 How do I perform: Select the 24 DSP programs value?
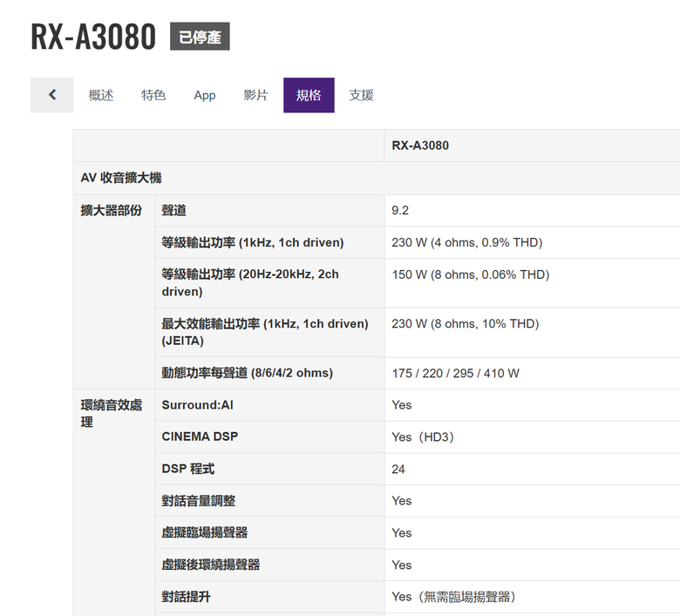398,470
